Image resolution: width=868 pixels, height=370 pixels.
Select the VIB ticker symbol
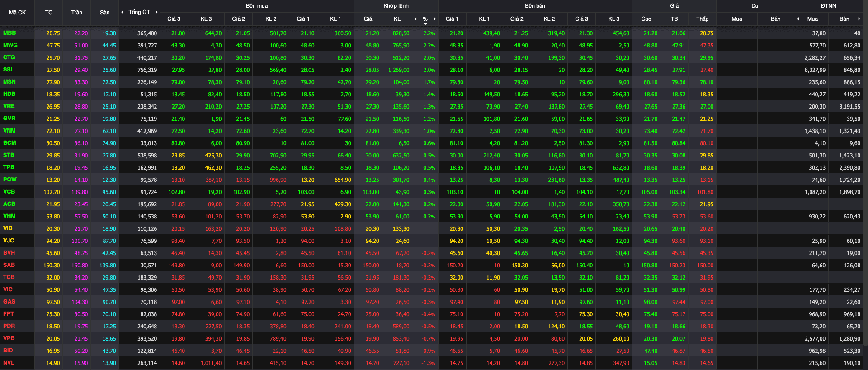click(x=8, y=228)
